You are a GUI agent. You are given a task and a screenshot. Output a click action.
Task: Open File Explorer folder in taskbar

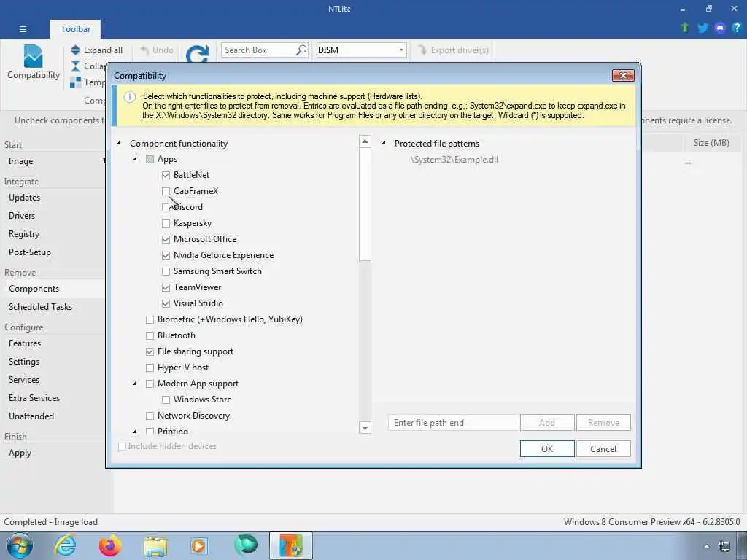(x=155, y=546)
